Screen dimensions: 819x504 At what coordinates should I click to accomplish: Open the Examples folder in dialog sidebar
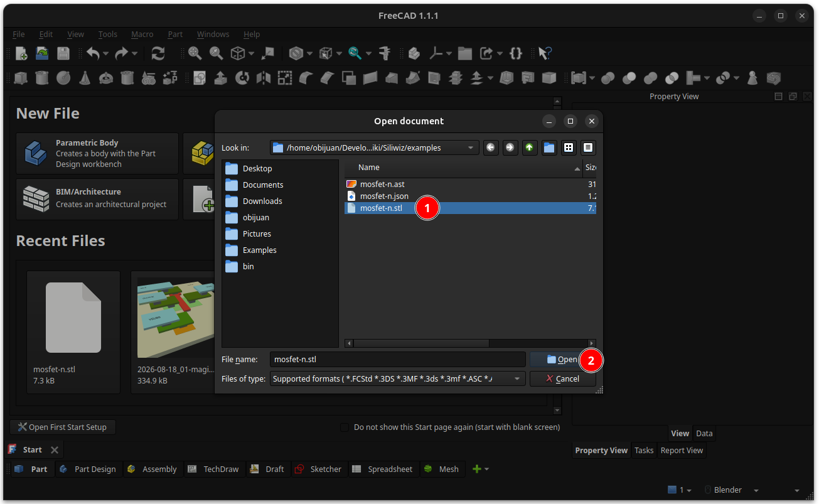tap(259, 250)
